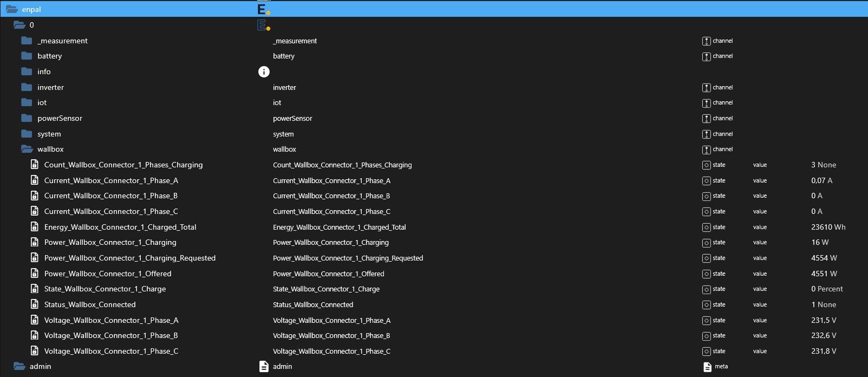Click the 231,8 V Phase C voltage value
Image resolution: width=868 pixels, height=377 pixels.
pyautogui.click(x=824, y=352)
